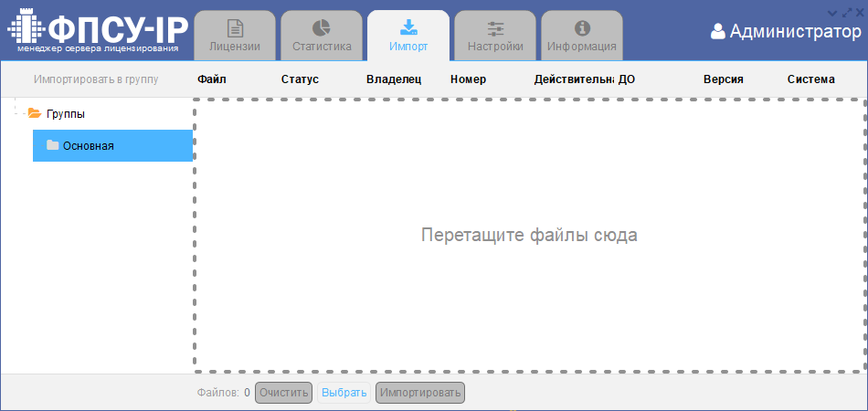Viewport: 868px width, 411px height.
Task: Switch to the Статистика tab
Action: (322, 36)
